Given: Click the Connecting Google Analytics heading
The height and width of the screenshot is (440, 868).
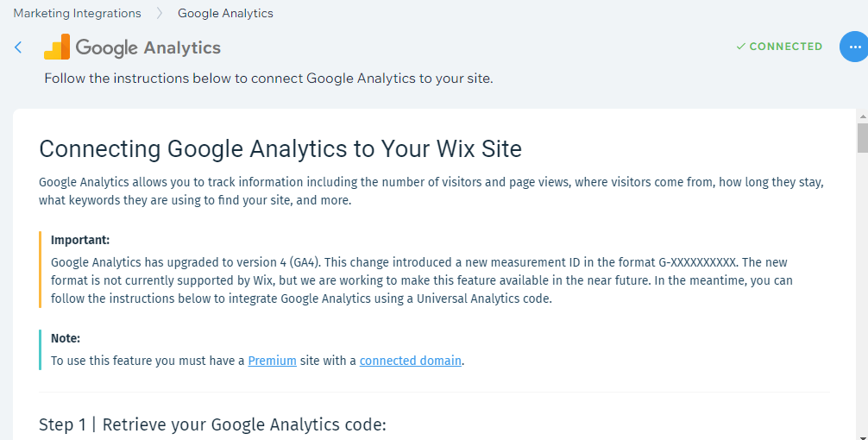Looking at the screenshot, I should tap(280, 148).
